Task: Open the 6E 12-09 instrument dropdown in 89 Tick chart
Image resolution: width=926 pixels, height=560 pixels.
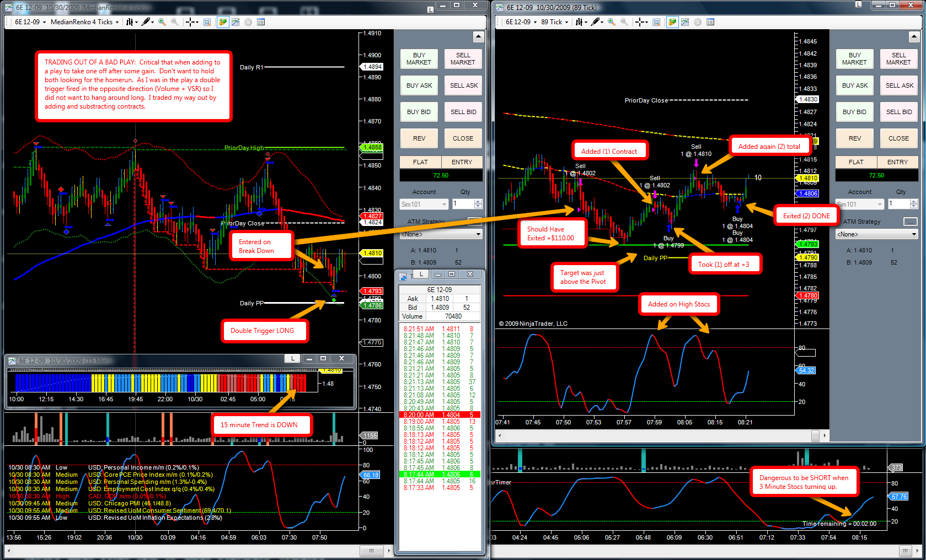Action: tap(521, 22)
